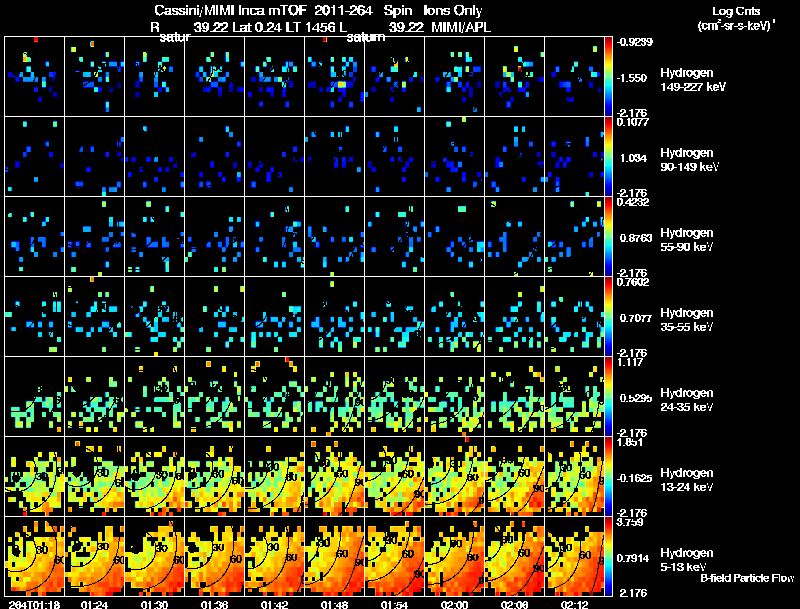Open the 35-55 keV panel at 01:30
The image size is (800, 609).
[155, 316]
